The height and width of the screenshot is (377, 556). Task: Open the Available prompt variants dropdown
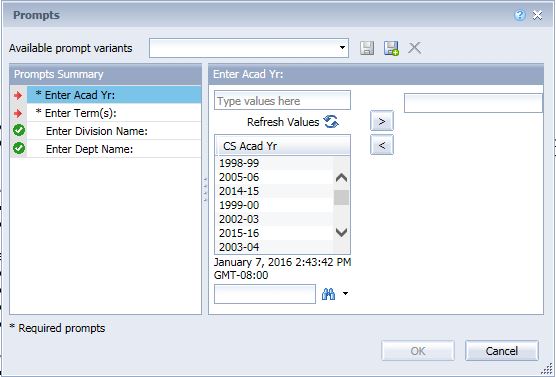pyautogui.click(x=343, y=48)
